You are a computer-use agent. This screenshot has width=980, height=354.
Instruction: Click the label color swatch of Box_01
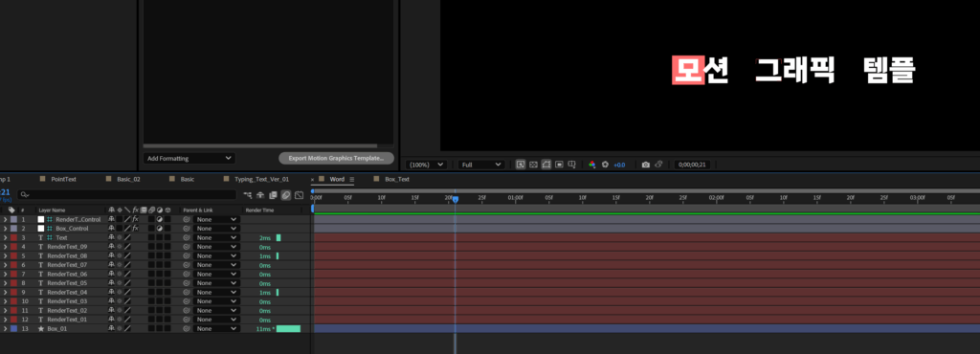(x=13, y=328)
